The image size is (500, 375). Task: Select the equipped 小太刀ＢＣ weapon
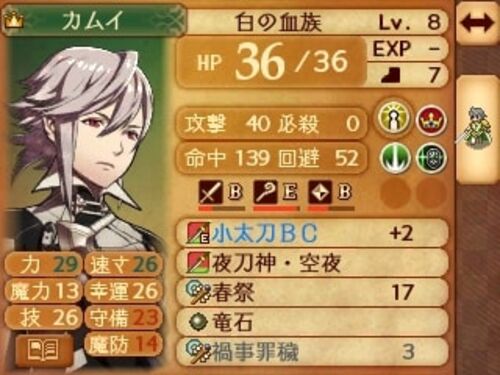click(312, 233)
